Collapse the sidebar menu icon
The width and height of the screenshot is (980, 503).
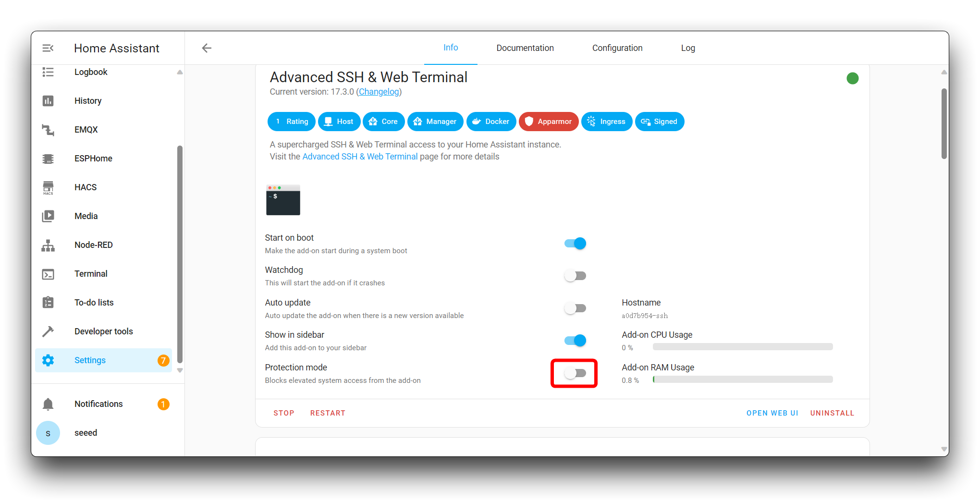[x=48, y=48]
